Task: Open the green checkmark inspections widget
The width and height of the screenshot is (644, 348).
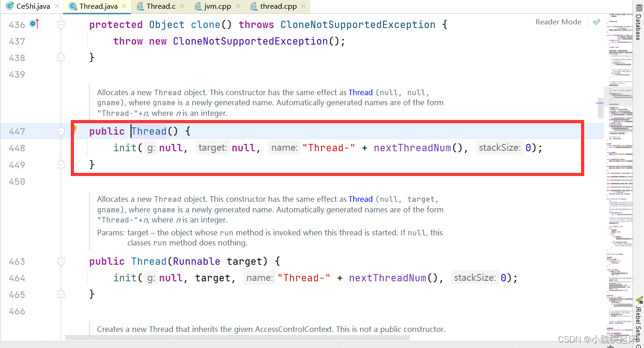Action: [x=597, y=22]
